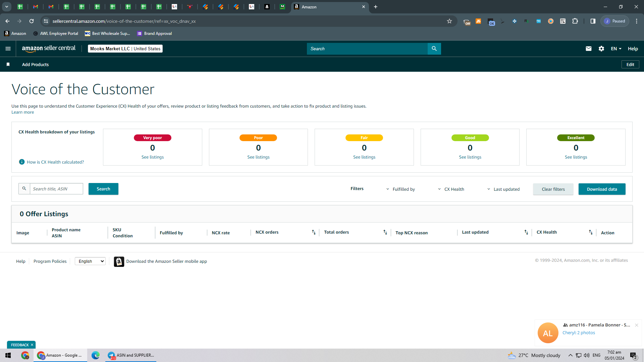
Task: Open the Chrome side panel icon
Action: click(593, 21)
